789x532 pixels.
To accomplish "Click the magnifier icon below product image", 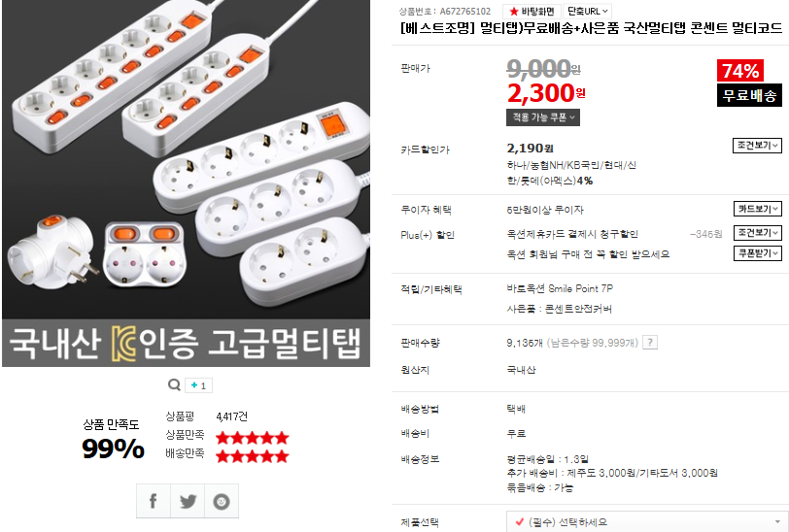I will point(173,384).
